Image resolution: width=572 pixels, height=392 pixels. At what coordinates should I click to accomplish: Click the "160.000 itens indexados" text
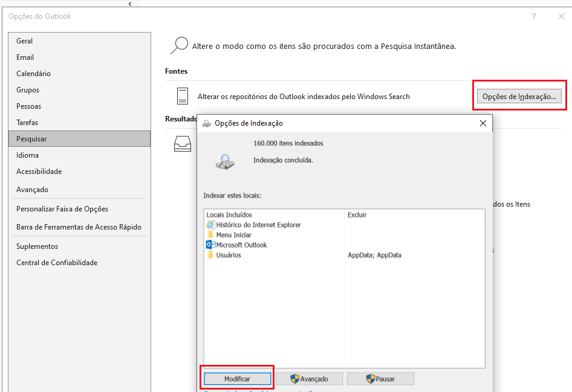click(x=288, y=143)
